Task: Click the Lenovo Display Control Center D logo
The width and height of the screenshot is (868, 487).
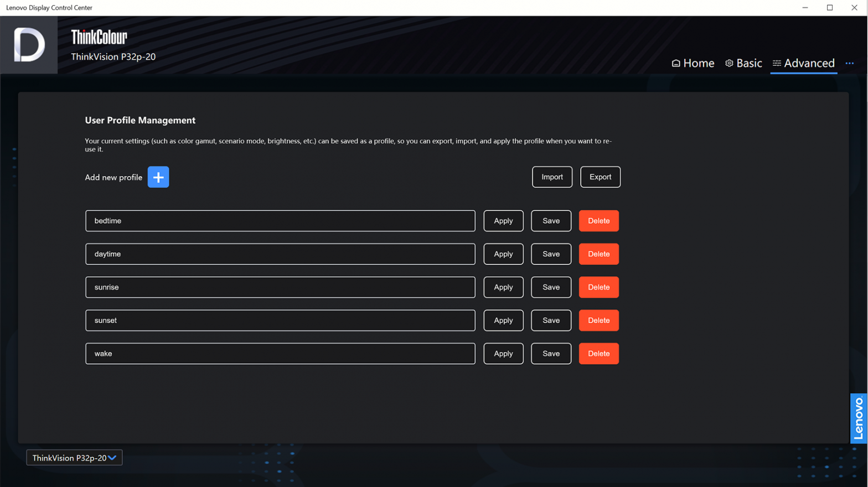Action: [29, 45]
